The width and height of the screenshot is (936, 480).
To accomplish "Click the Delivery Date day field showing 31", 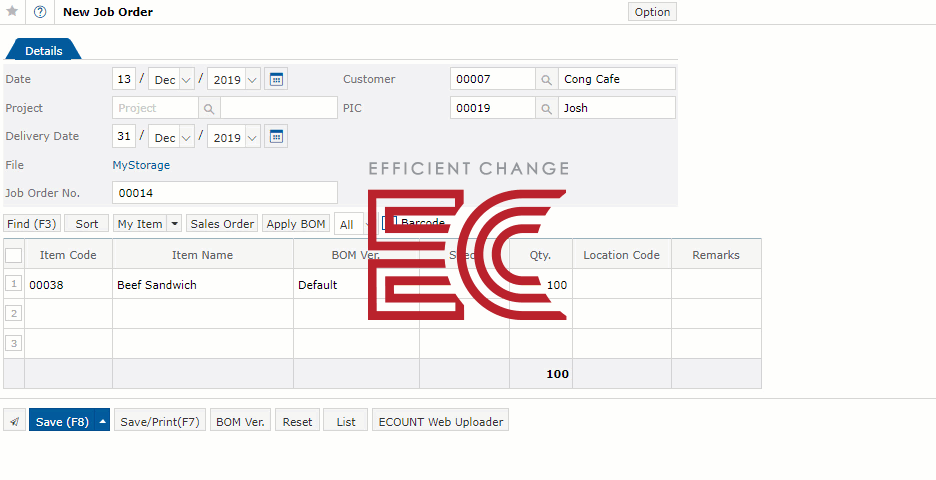I will pos(124,136).
